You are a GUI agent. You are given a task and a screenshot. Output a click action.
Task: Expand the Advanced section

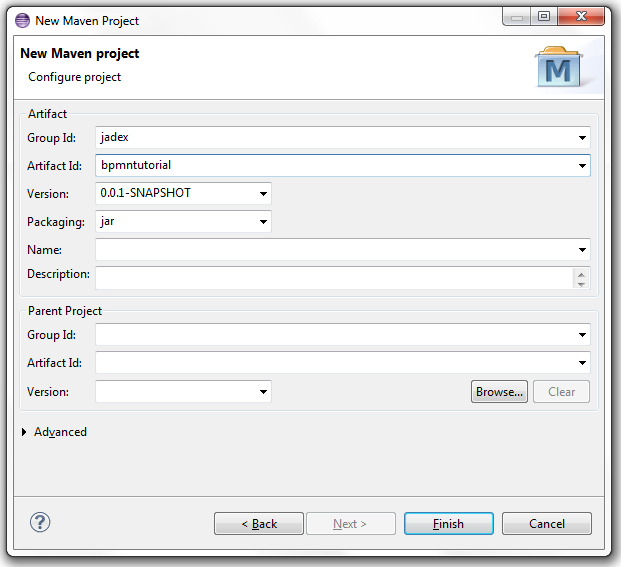point(25,432)
